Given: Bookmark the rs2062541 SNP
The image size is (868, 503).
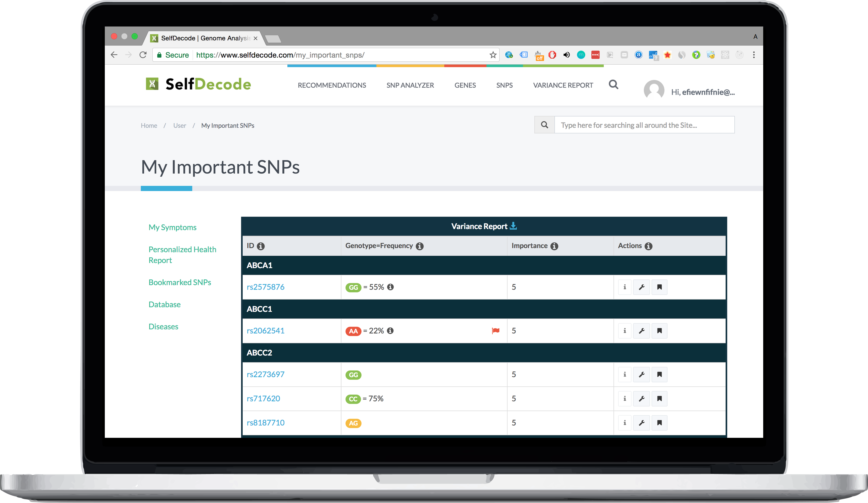Looking at the screenshot, I should tap(659, 331).
